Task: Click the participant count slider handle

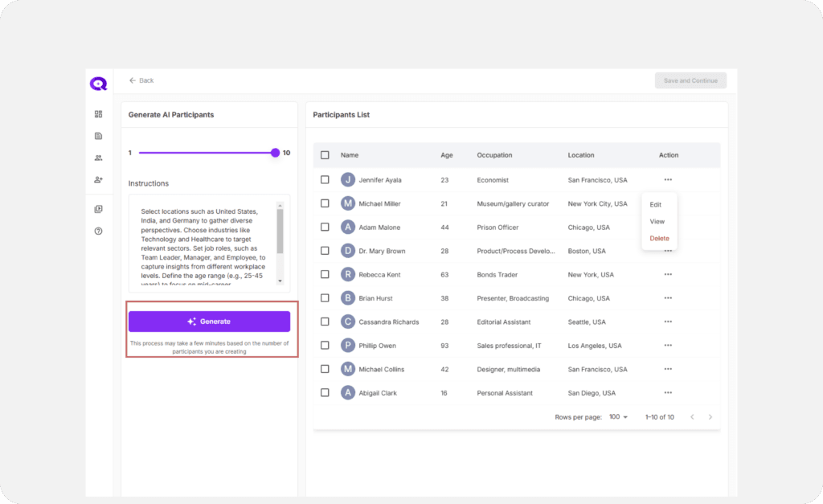Action: click(x=275, y=153)
